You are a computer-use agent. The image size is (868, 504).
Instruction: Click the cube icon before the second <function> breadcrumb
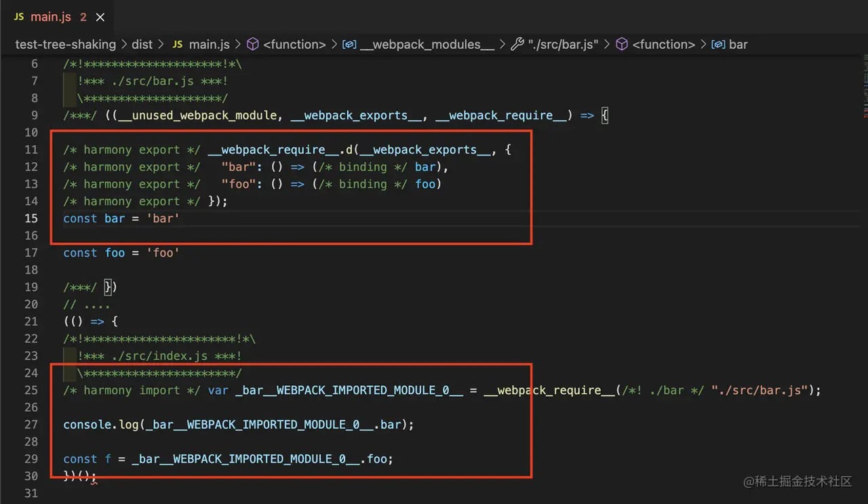pos(622,44)
